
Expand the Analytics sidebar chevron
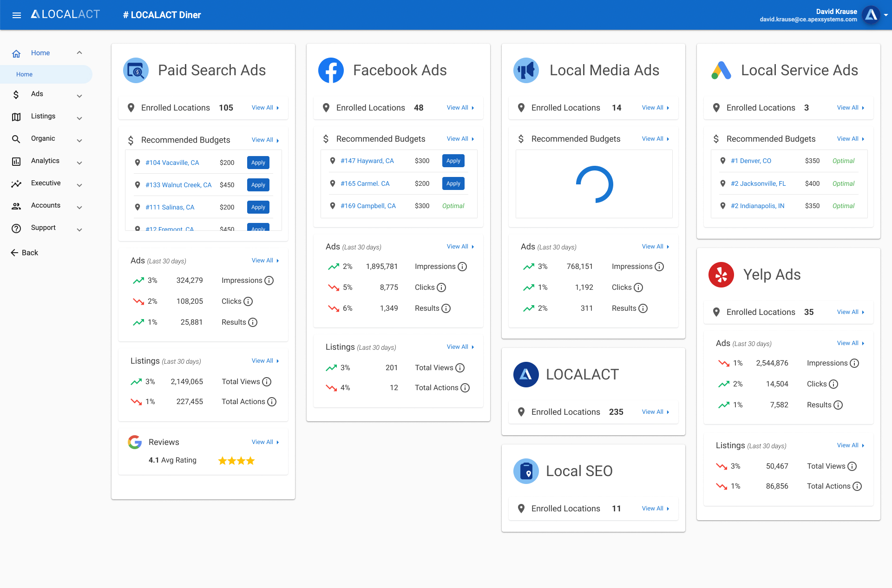click(x=79, y=163)
